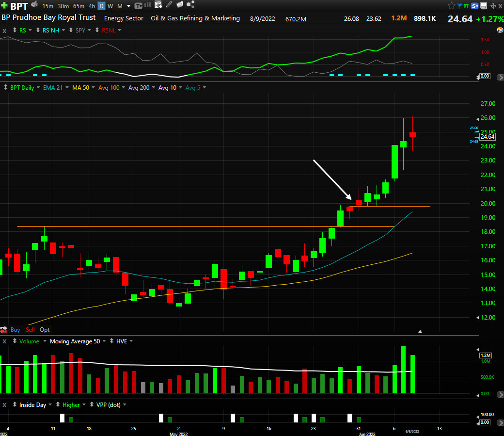This screenshot has width=504, height=436.
Task: Click reorder arrows beside SPY
Action: (x=71, y=30)
